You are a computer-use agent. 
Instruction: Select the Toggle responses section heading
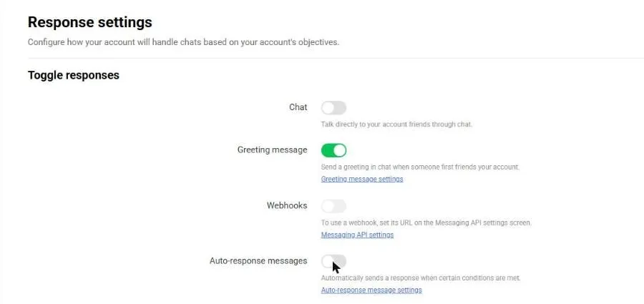coord(74,75)
